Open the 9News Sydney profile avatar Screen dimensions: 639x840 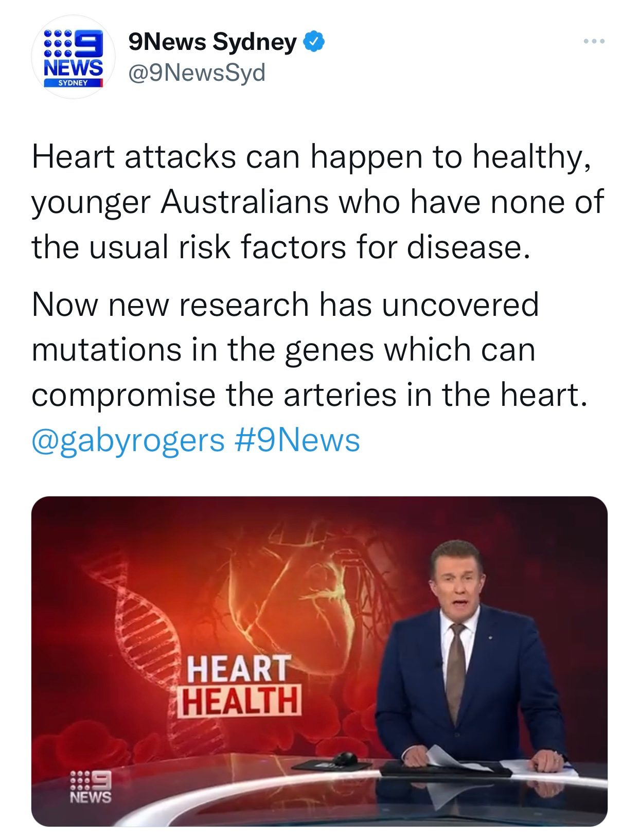click(73, 57)
